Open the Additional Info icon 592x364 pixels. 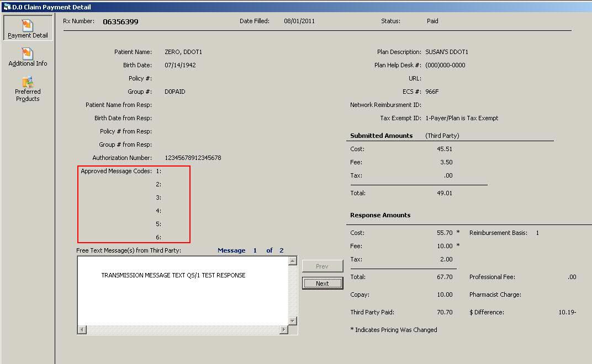point(28,57)
